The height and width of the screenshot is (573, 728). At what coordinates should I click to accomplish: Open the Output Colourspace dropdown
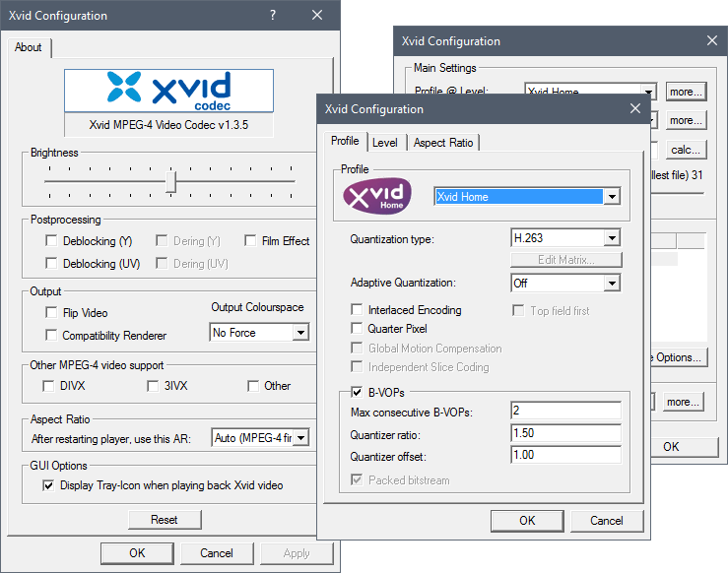click(x=300, y=333)
